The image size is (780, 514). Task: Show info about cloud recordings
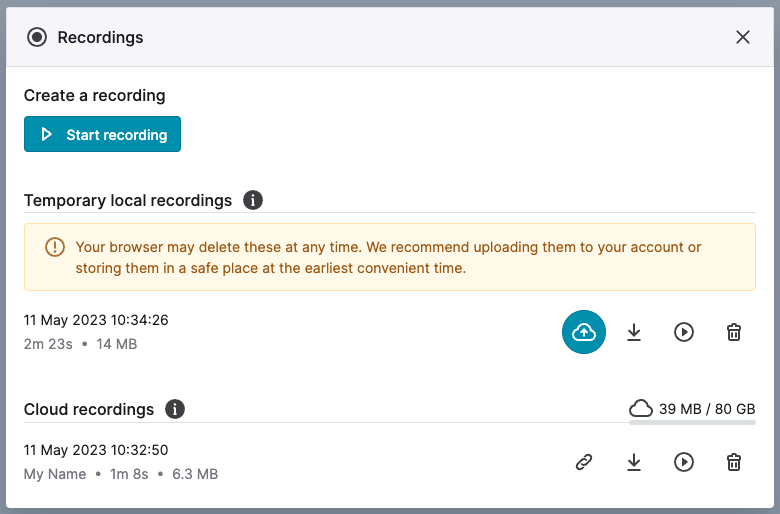click(x=175, y=410)
